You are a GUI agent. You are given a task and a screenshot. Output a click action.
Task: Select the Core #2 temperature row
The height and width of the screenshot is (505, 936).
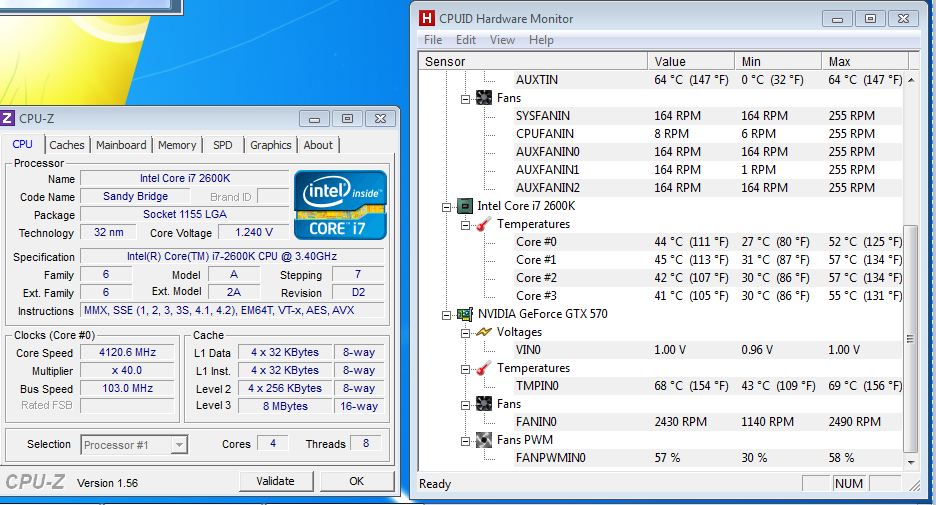[x=707, y=278]
